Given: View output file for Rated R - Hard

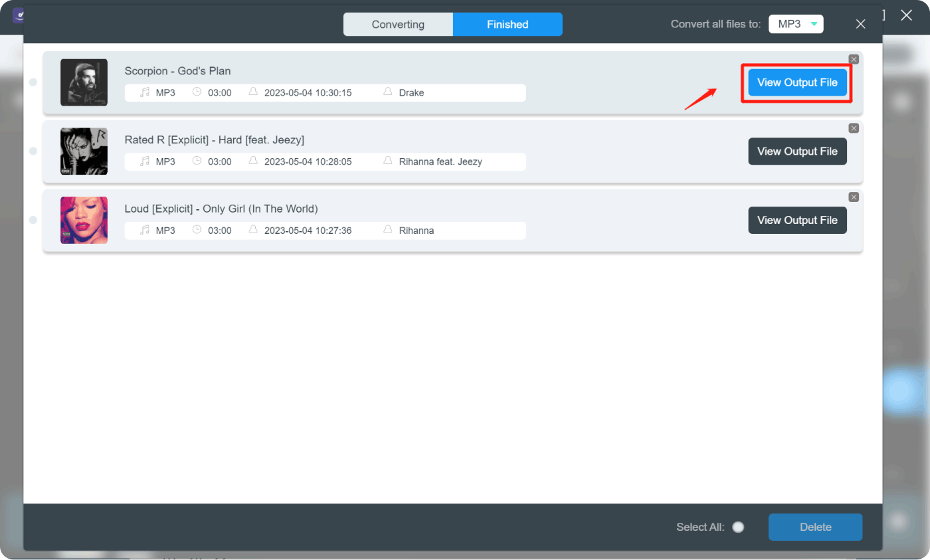Looking at the screenshot, I should [797, 151].
